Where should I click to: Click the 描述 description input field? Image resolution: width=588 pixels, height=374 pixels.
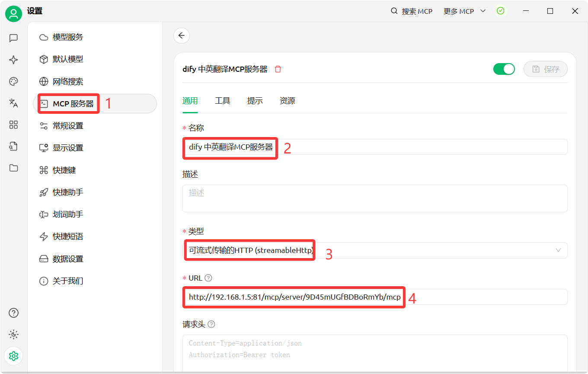pos(375,198)
